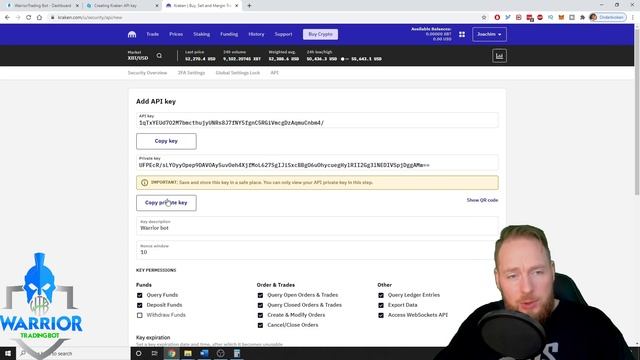The image size is (640, 360).
Task: Switch to 2FA Settings tab
Action: click(191, 73)
